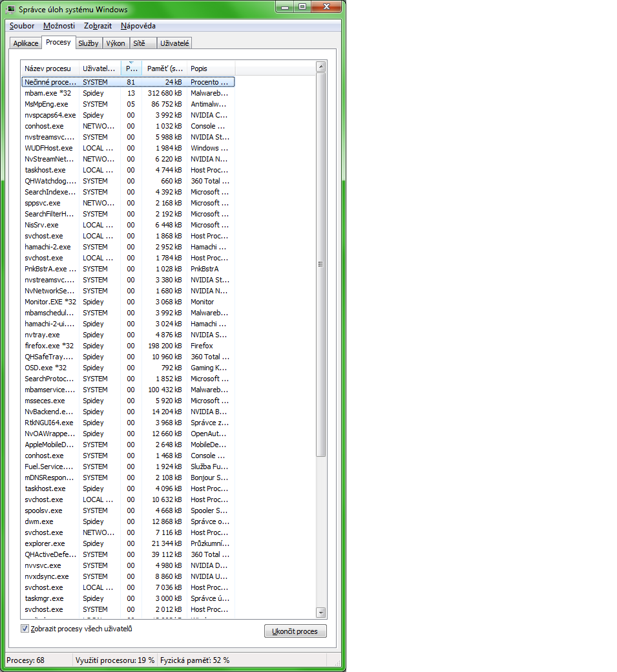Open the Soubor menu

click(22, 26)
